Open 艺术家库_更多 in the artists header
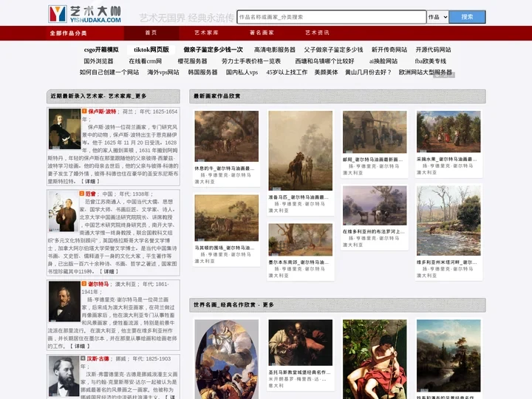 click(x=127, y=96)
